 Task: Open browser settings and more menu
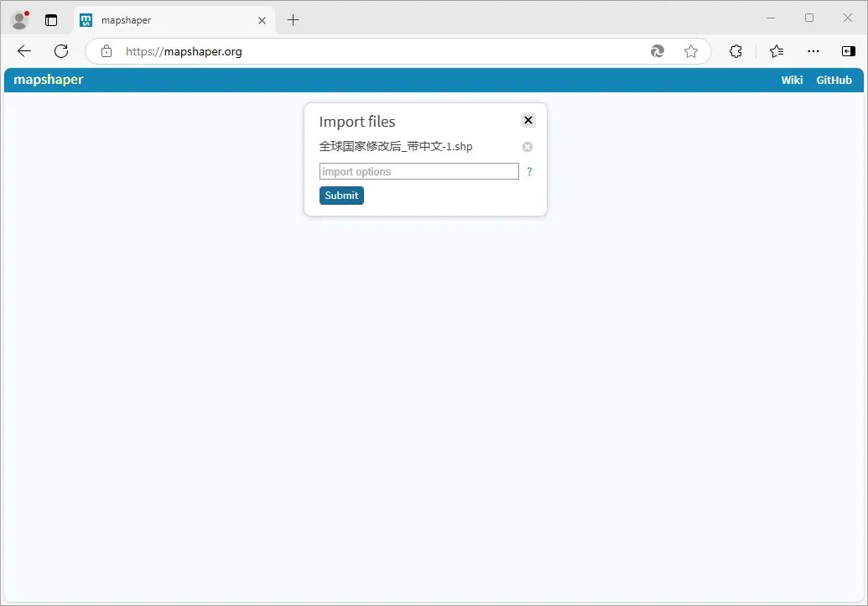click(x=813, y=51)
